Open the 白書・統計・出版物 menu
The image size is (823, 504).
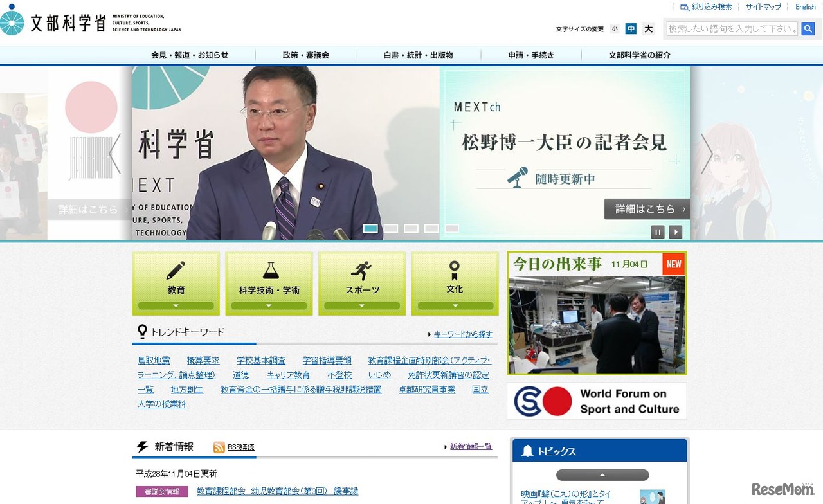(417, 55)
